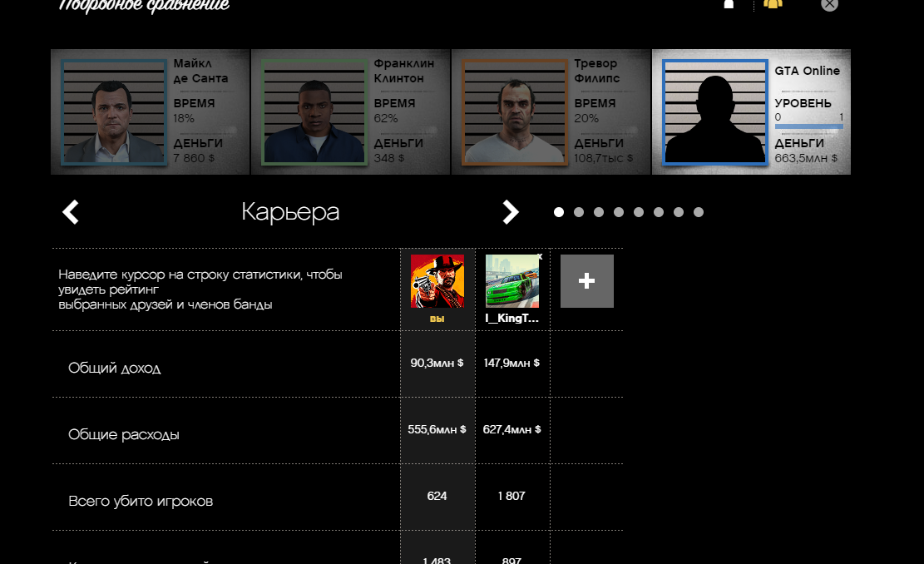Add another friend with plus button
Image resolution: width=924 pixels, height=564 pixels.
pyautogui.click(x=587, y=281)
